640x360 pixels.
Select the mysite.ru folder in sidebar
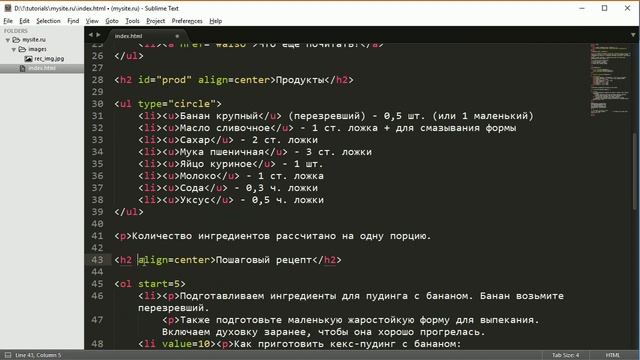pos(34,40)
